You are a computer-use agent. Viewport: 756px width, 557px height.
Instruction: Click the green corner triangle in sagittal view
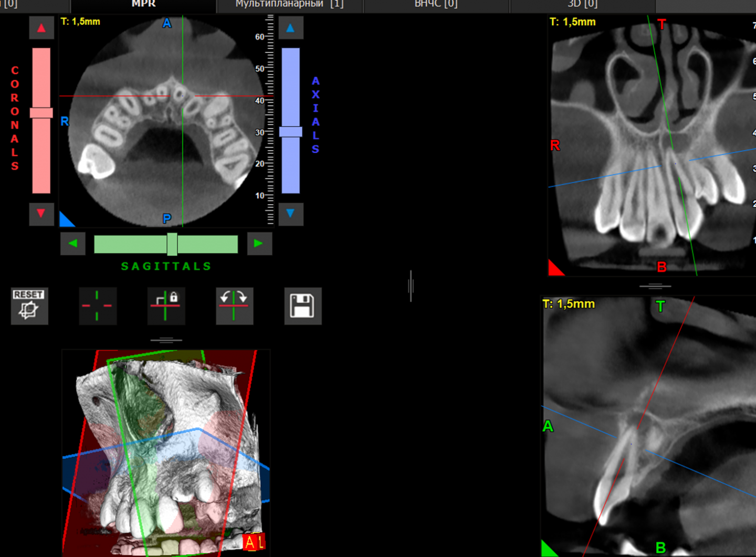tap(548, 550)
